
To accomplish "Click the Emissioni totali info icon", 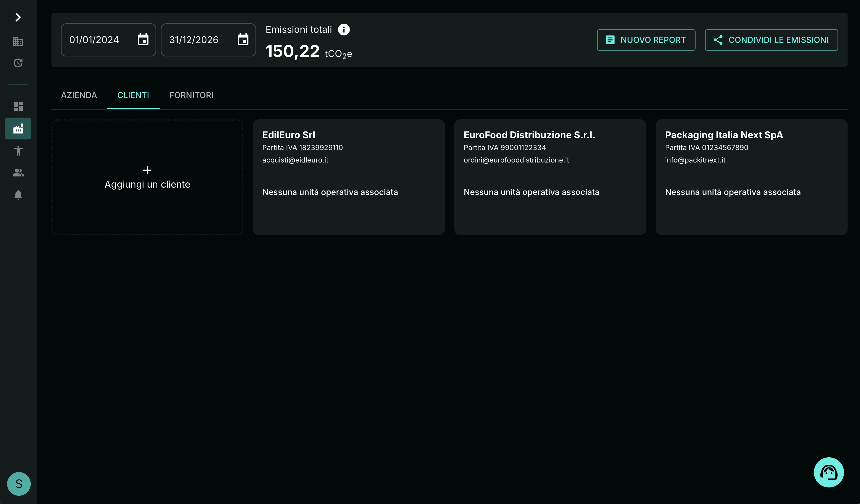I will point(344,30).
